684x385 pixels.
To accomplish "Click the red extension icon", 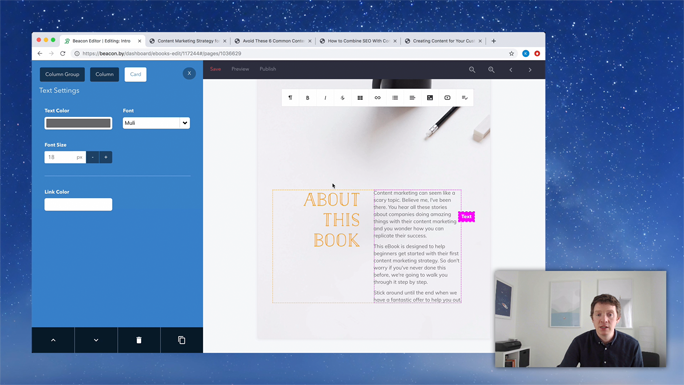I will (x=537, y=54).
